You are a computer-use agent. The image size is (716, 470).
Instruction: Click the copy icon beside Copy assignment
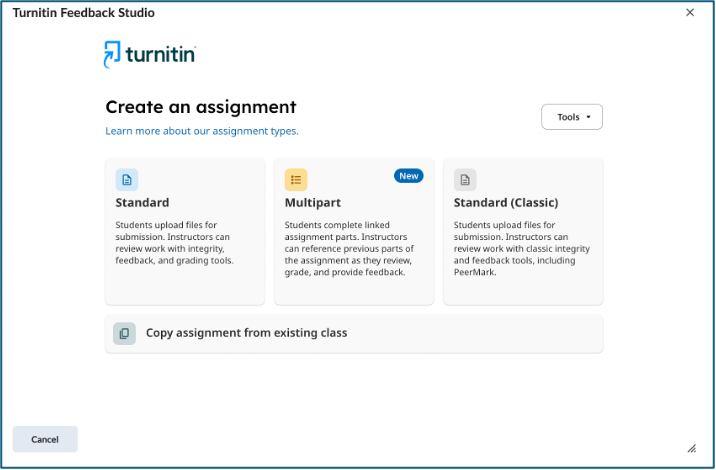pyautogui.click(x=124, y=334)
